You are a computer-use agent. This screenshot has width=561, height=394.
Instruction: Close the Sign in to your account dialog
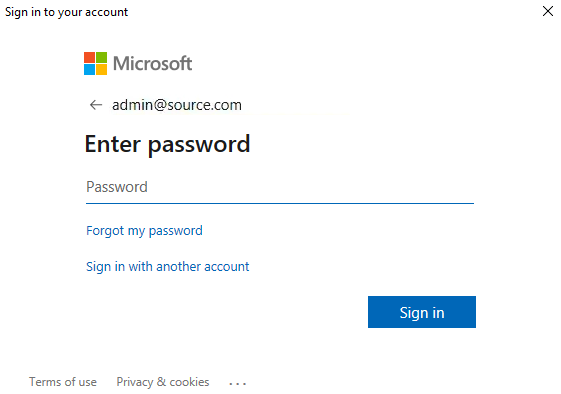tap(548, 11)
